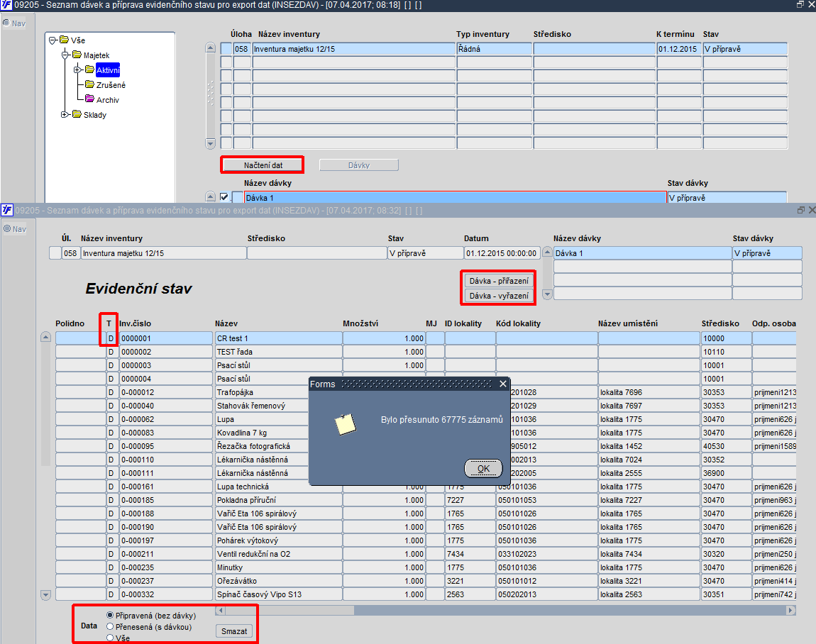
Task: Click lokalita 7696 location cell
Action: [649, 392]
